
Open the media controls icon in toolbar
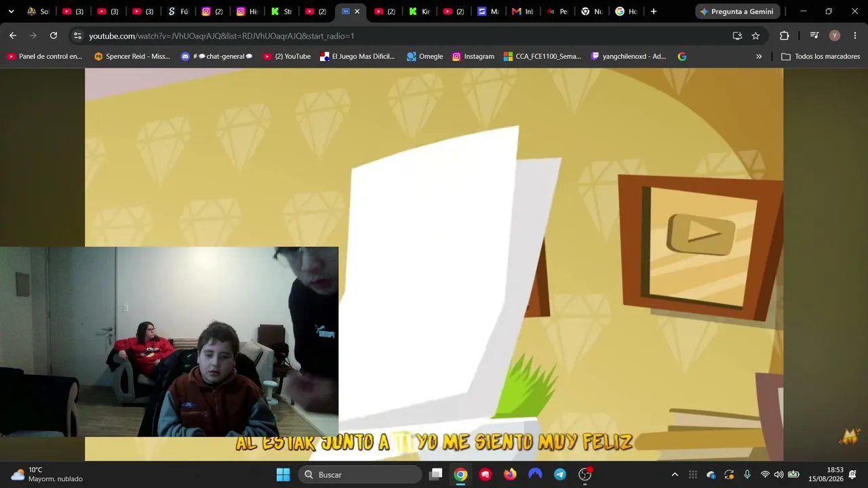(814, 36)
